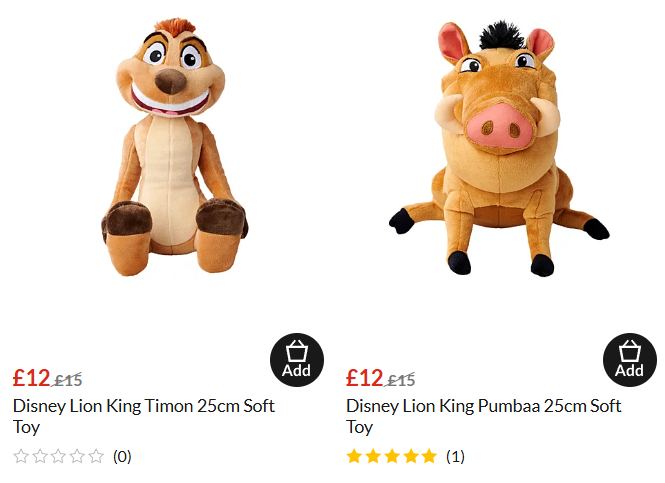Add the Timon soft toy to basket
This screenshot has width=665, height=483.
[296, 360]
